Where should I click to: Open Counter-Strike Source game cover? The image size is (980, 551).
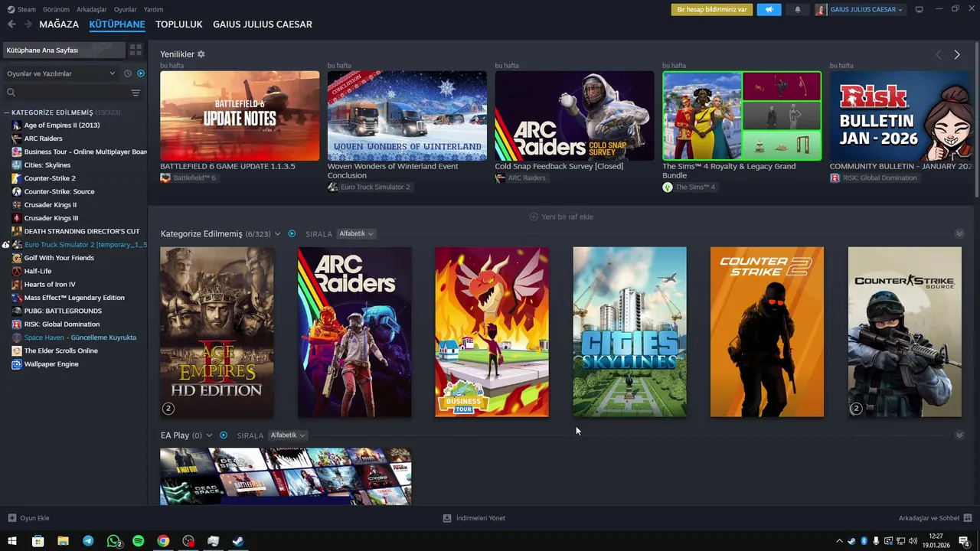point(905,332)
